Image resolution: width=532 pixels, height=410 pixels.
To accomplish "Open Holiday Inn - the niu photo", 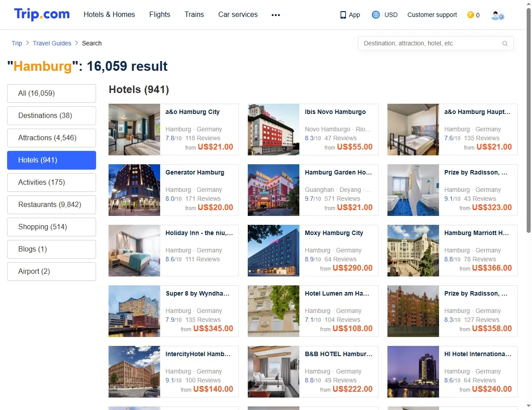I will click(x=134, y=250).
